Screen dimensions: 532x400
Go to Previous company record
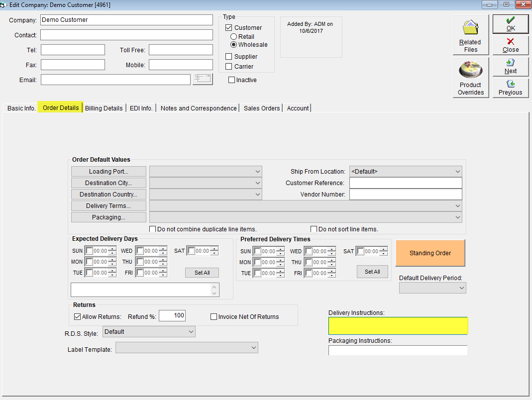point(510,88)
